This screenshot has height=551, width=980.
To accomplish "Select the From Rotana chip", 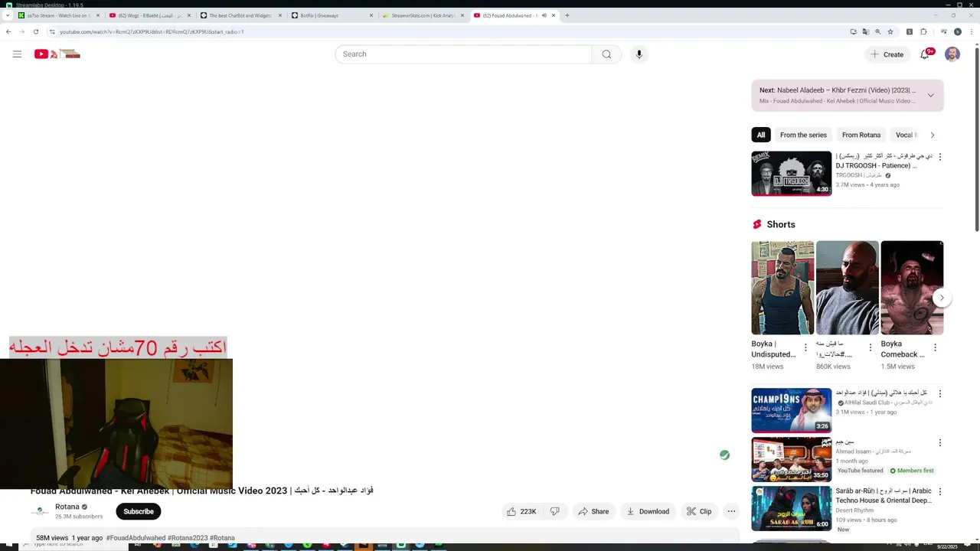I will pos(861,135).
